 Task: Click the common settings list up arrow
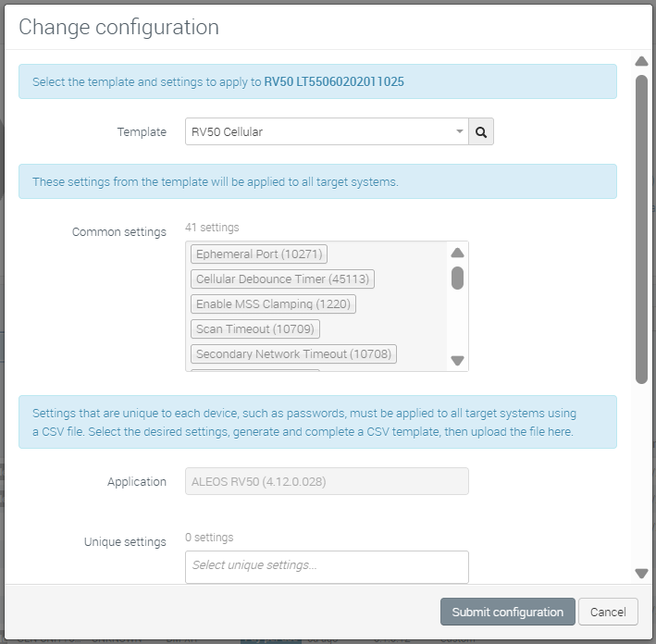[457, 253]
